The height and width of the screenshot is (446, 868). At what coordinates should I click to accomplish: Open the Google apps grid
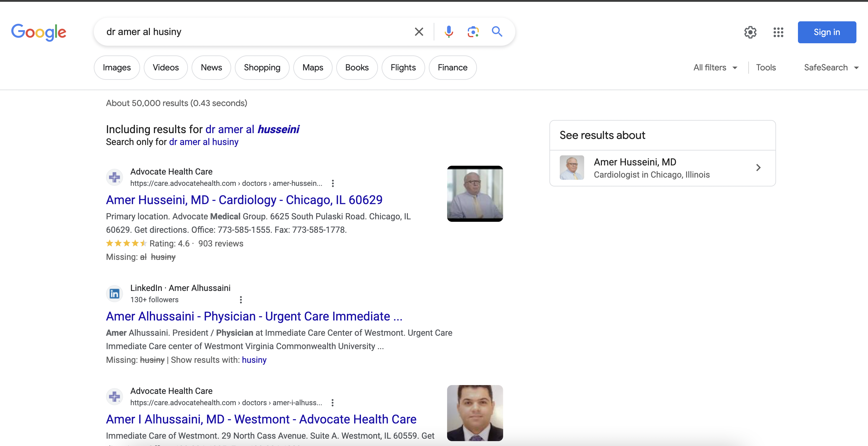[x=778, y=32]
